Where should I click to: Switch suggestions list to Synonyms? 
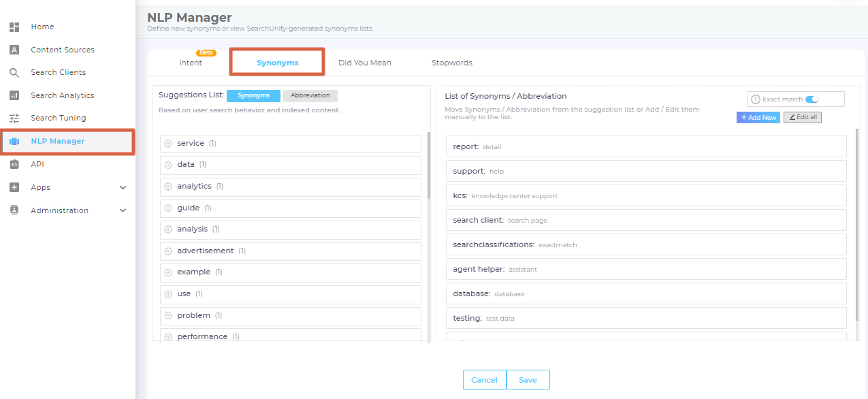pos(253,96)
